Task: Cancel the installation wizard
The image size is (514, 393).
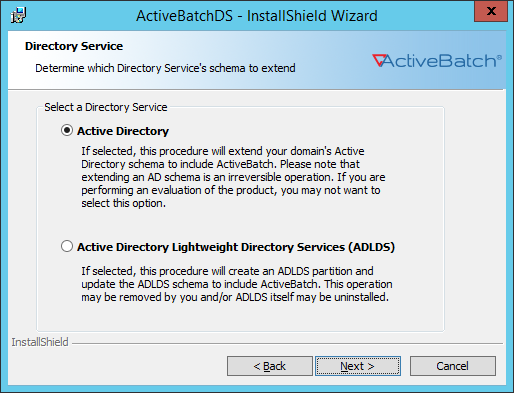Action: 453,366
